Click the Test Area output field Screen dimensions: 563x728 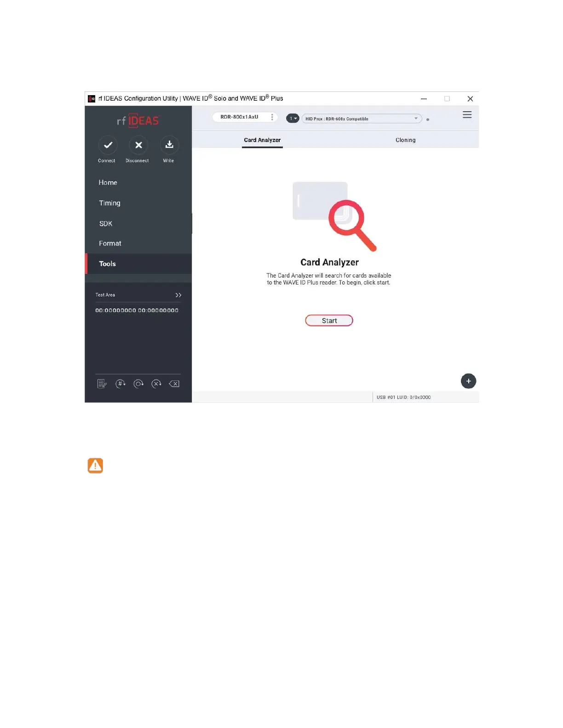137,310
